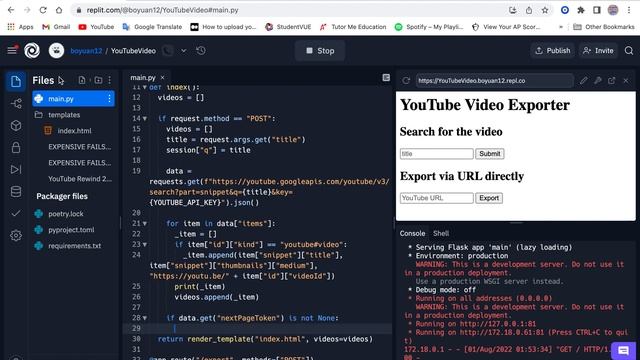This screenshot has height=360, width=640.
Task: Open the browser Extensions puzzle icon
Action: [x=581, y=10]
